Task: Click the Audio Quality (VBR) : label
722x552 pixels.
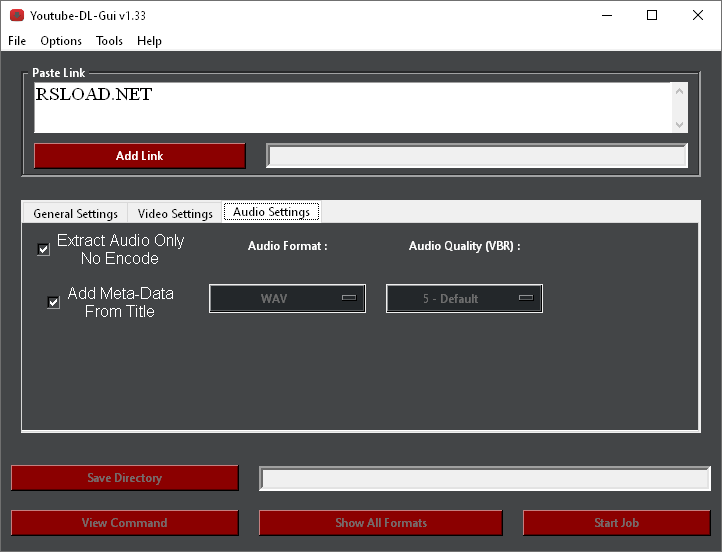Action: coord(464,246)
